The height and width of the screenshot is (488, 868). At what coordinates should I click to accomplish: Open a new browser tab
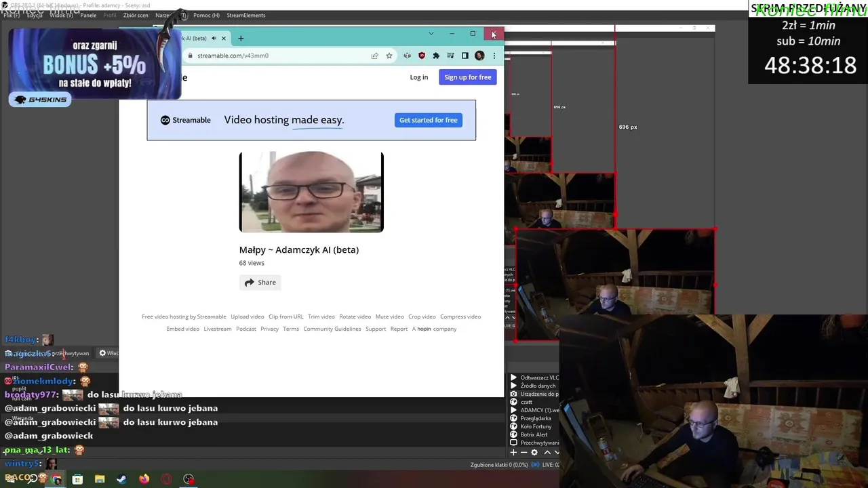[241, 38]
